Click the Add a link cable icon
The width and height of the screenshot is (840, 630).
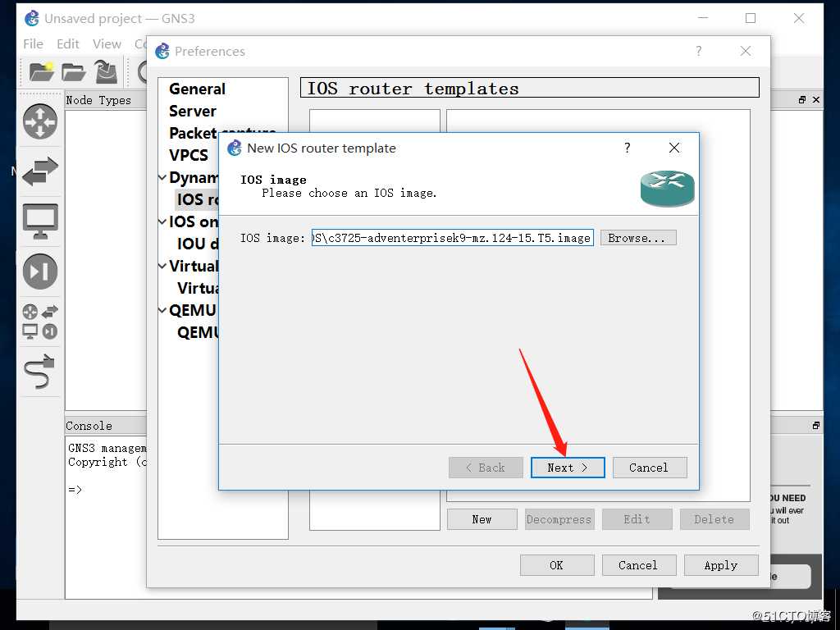point(40,372)
